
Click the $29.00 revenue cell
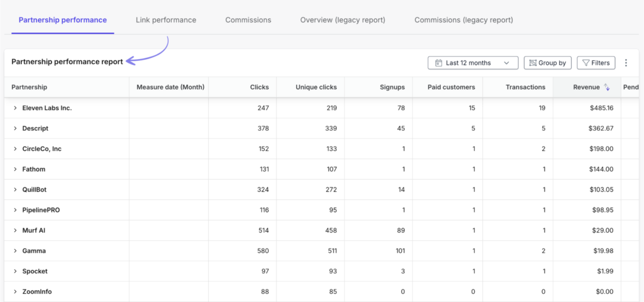click(x=587, y=230)
